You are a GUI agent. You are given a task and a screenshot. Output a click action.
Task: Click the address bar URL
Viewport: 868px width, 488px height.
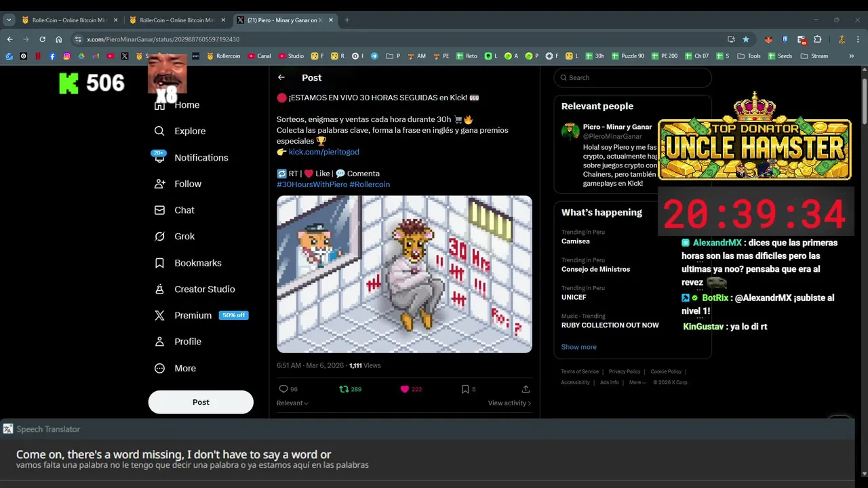pos(163,39)
